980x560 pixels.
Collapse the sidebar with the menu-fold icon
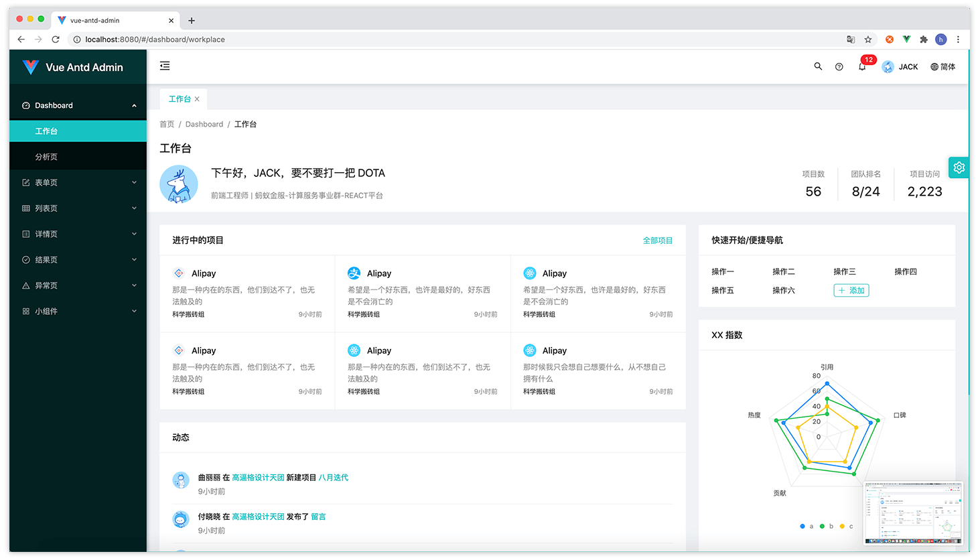(165, 66)
